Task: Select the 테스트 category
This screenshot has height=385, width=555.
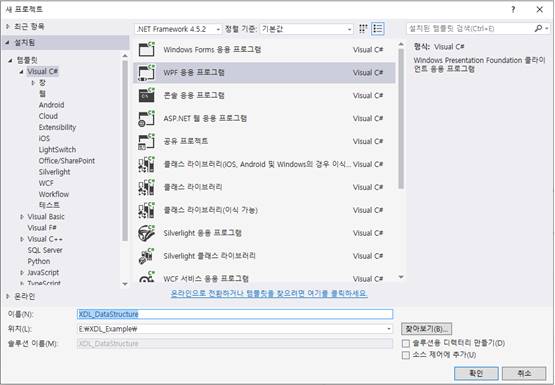Action: click(49, 205)
